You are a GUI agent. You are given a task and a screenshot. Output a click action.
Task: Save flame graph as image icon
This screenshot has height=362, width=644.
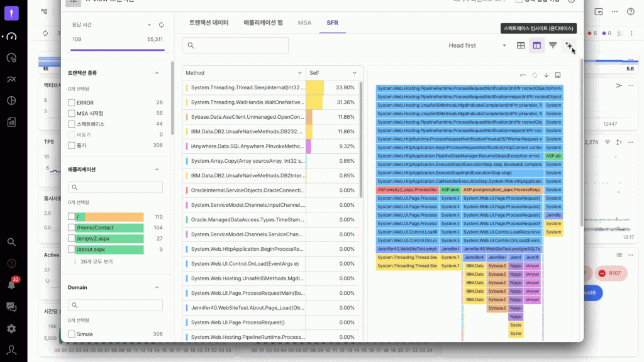(557, 75)
